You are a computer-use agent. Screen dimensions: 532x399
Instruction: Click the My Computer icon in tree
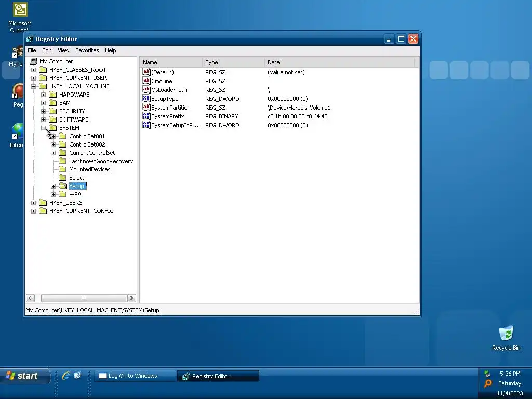(34, 61)
